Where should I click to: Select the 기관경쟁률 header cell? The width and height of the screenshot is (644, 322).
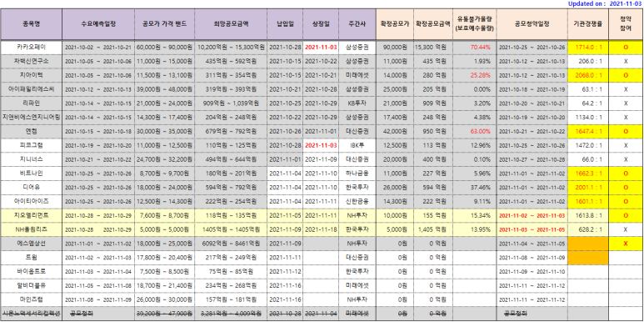587,24
